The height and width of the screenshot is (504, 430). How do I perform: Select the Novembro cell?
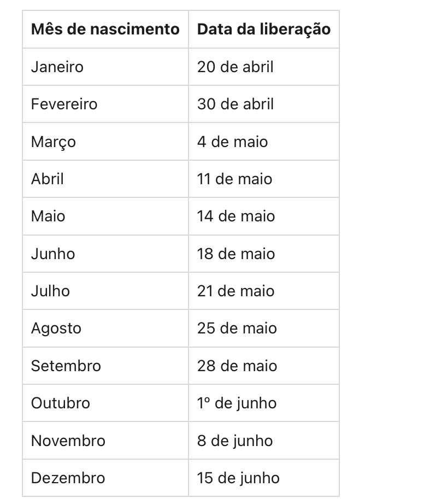coord(68,441)
